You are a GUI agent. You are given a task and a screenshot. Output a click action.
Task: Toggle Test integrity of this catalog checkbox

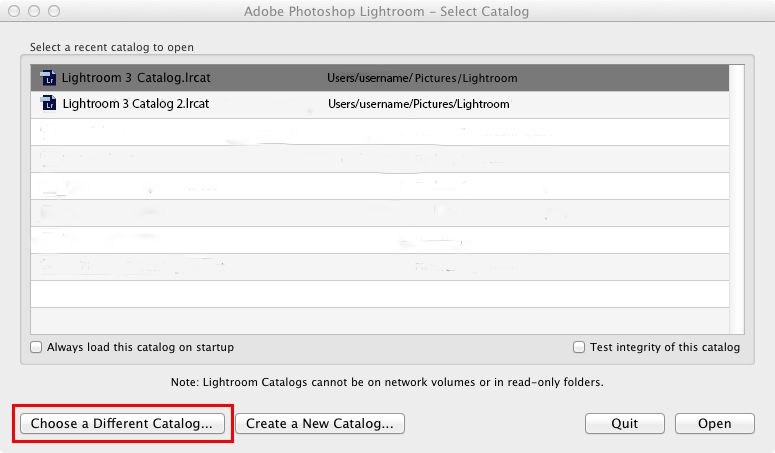click(x=579, y=348)
